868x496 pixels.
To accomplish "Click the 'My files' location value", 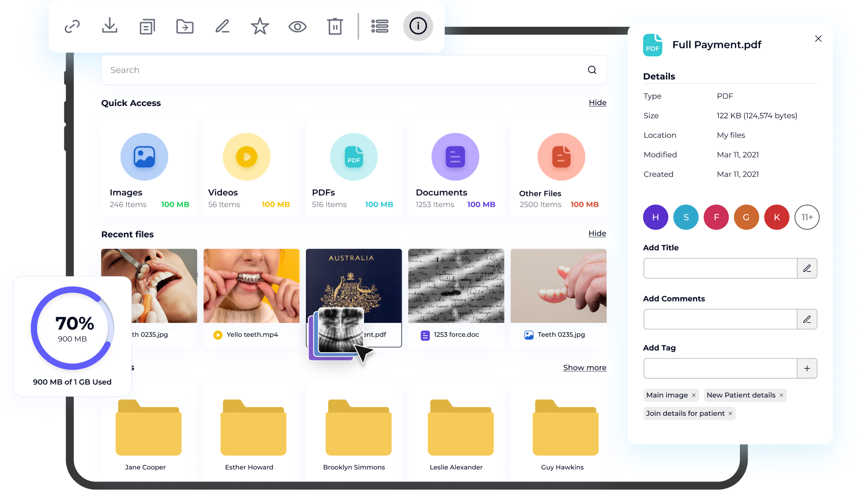I will (731, 135).
